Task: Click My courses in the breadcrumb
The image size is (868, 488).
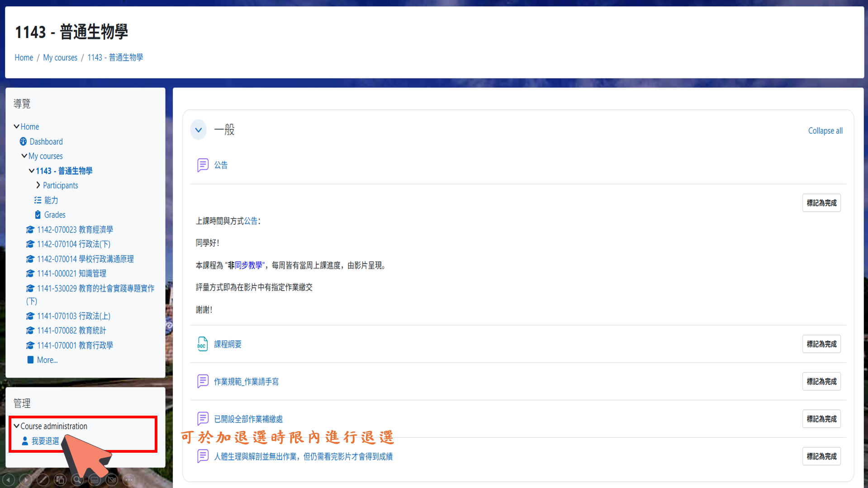Action: pos(60,57)
